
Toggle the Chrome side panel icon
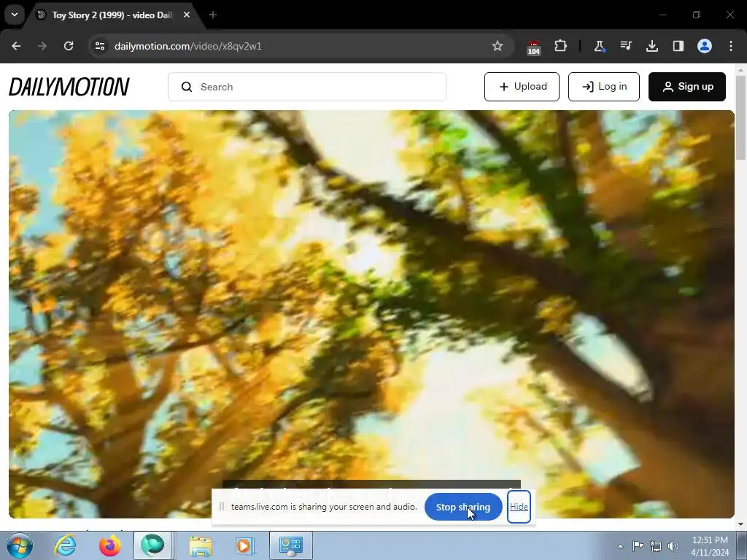(x=678, y=46)
